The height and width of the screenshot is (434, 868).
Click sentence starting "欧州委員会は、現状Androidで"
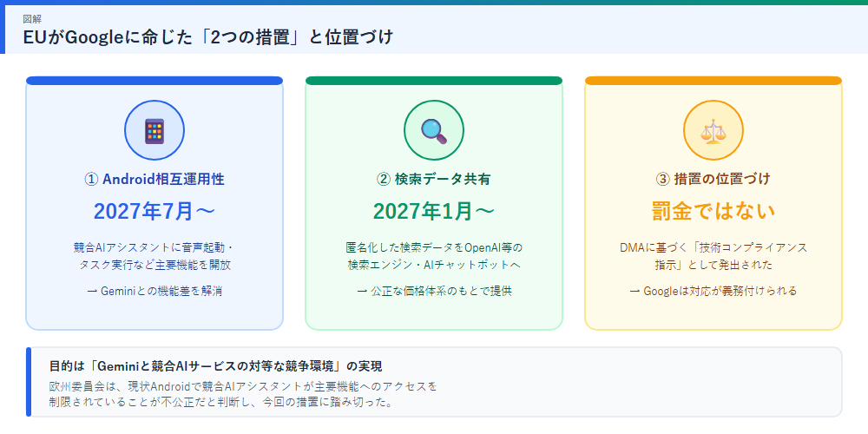pyautogui.click(x=243, y=386)
